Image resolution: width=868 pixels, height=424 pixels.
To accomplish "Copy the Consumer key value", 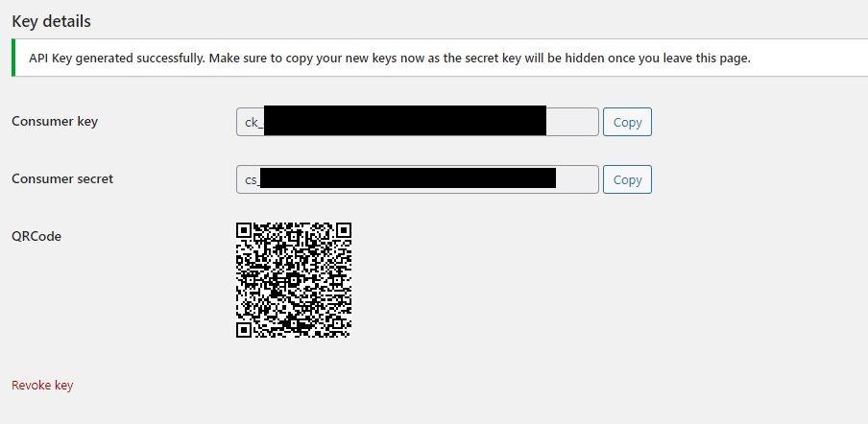I will [x=627, y=122].
